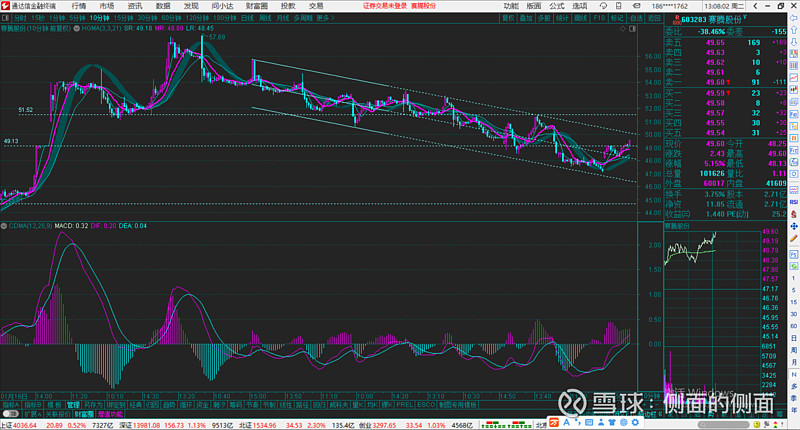The width and height of the screenshot is (800, 430).
Task: Expand HGMA main chart indicator dropdown
Action: click(77, 29)
